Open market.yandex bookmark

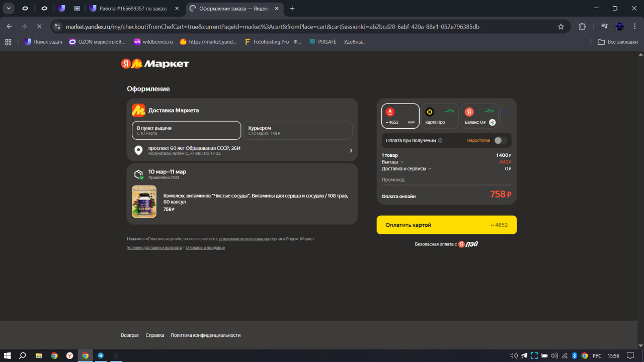click(208, 42)
